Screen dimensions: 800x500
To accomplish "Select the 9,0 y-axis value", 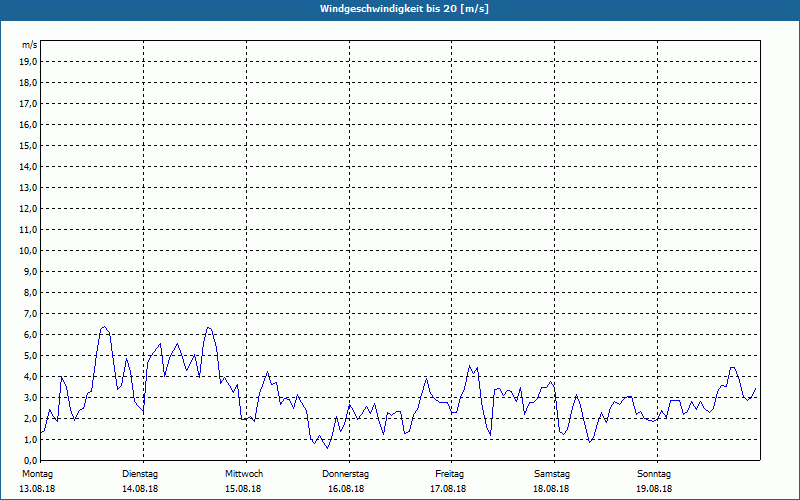I will (30, 271).
